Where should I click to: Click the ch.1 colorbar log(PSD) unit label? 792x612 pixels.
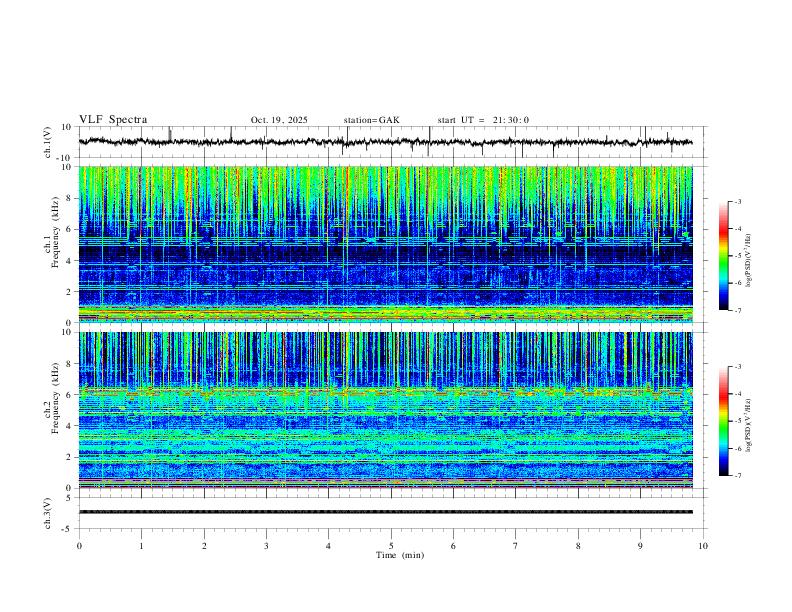click(749, 260)
